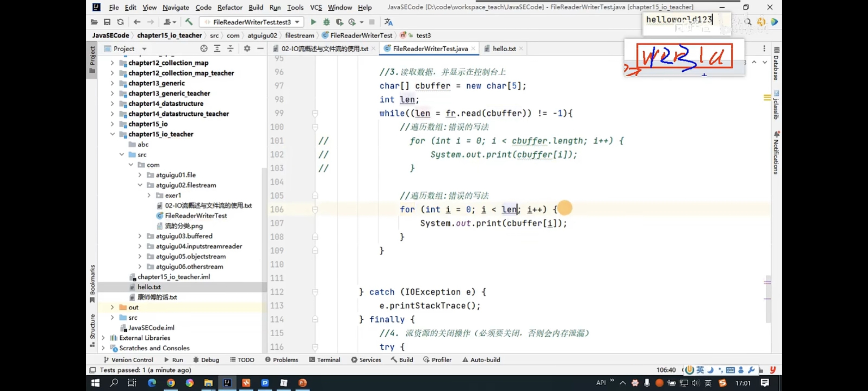The image size is (868, 391).
Task: Collapse the chapter15_io_teacher module
Action: tap(112, 134)
